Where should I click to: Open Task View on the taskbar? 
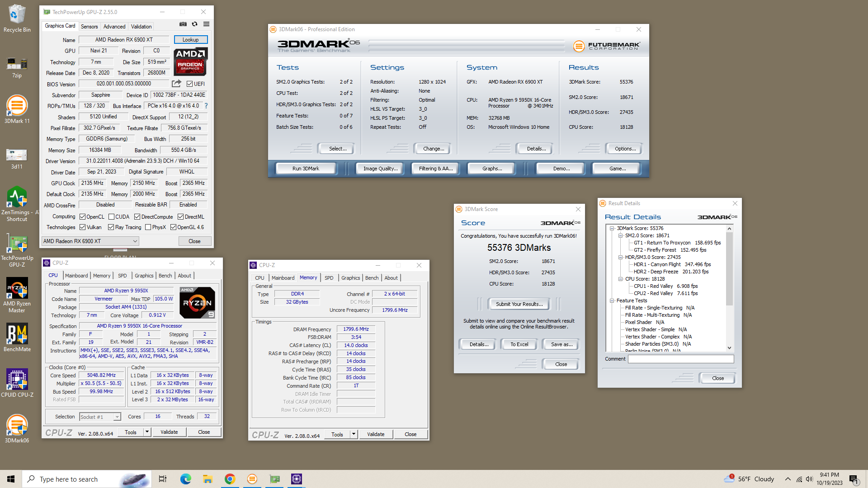click(163, 479)
